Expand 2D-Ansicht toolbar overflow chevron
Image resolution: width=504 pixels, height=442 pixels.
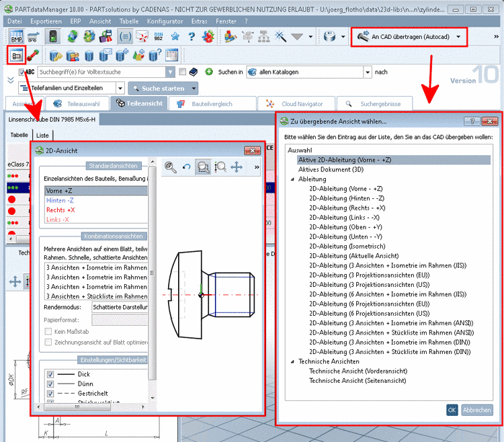pos(257,167)
